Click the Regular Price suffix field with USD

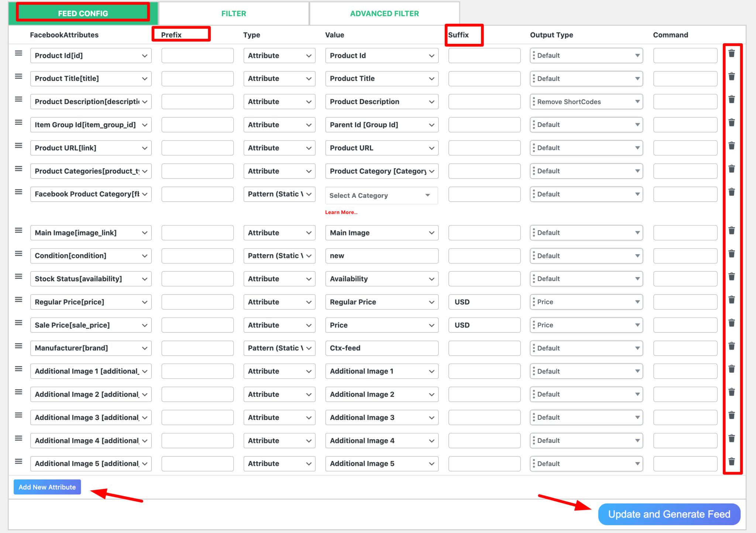click(484, 302)
